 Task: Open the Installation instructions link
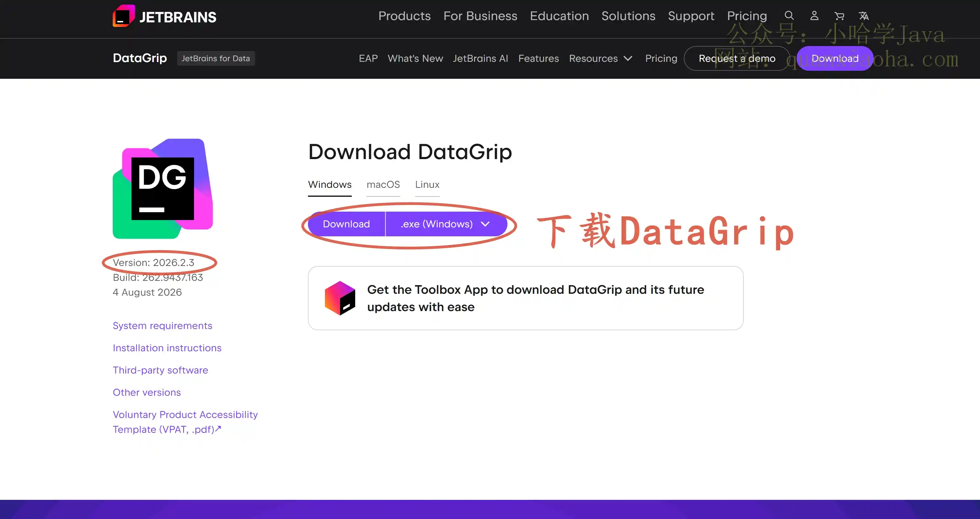point(167,348)
